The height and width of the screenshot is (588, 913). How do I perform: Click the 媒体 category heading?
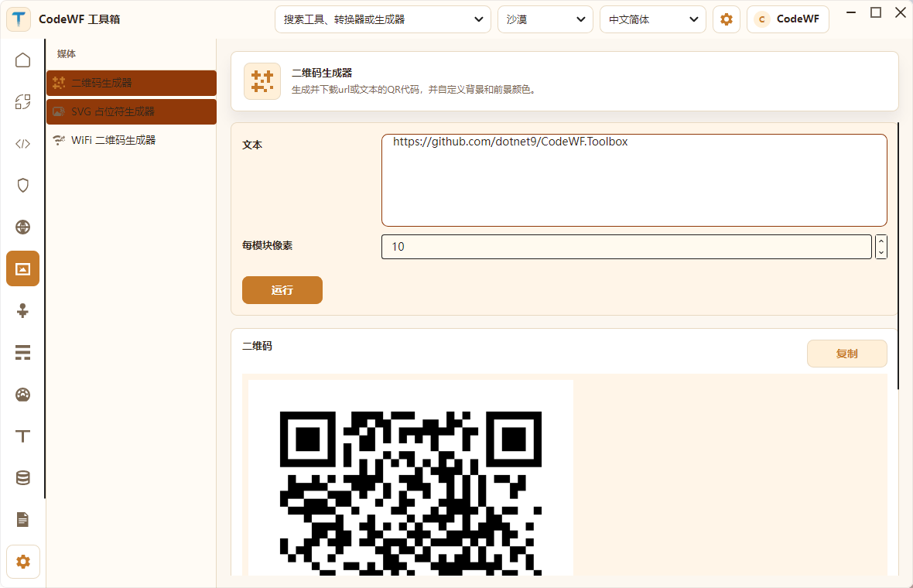(67, 53)
